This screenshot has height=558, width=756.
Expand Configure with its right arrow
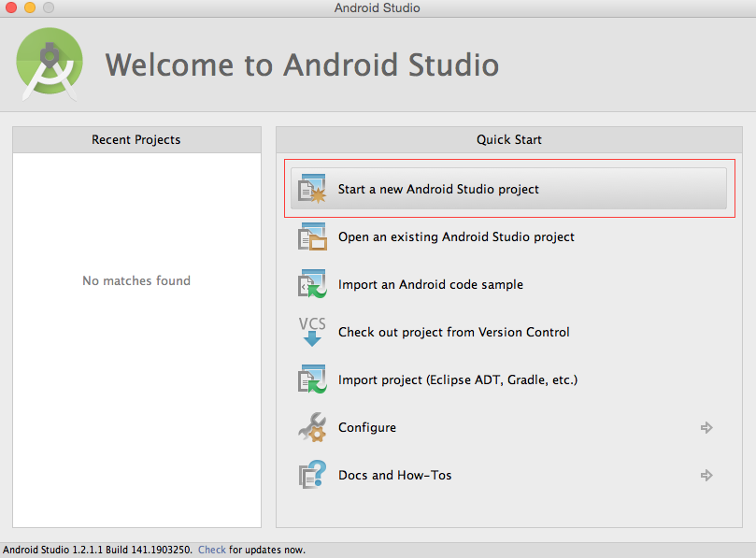pyautogui.click(x=706, y=427)
